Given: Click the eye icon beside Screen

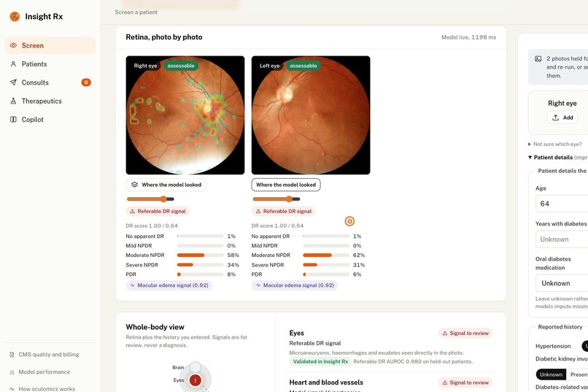Looking at the screenshot, I should pyautogui.click(x=14, y=45).
